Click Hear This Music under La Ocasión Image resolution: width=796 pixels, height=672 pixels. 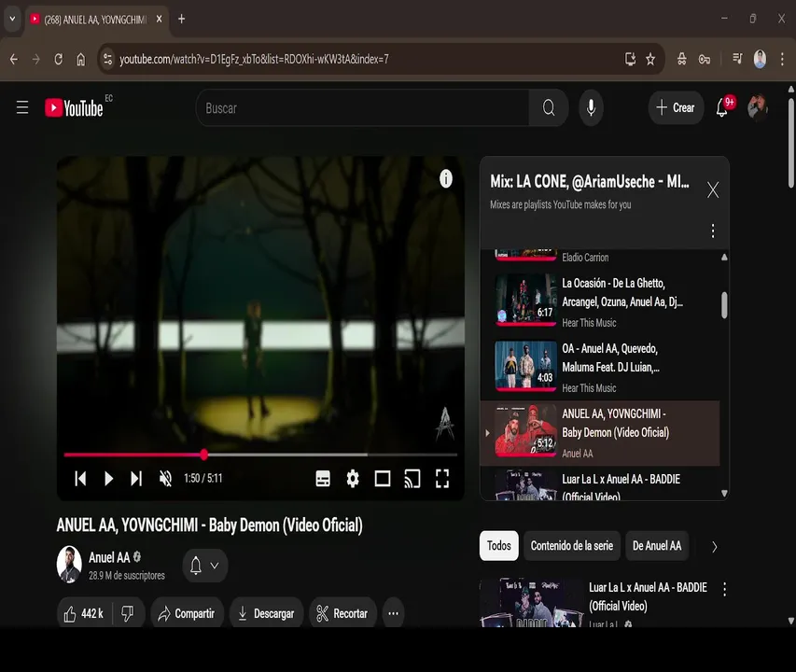pos(589,323)
